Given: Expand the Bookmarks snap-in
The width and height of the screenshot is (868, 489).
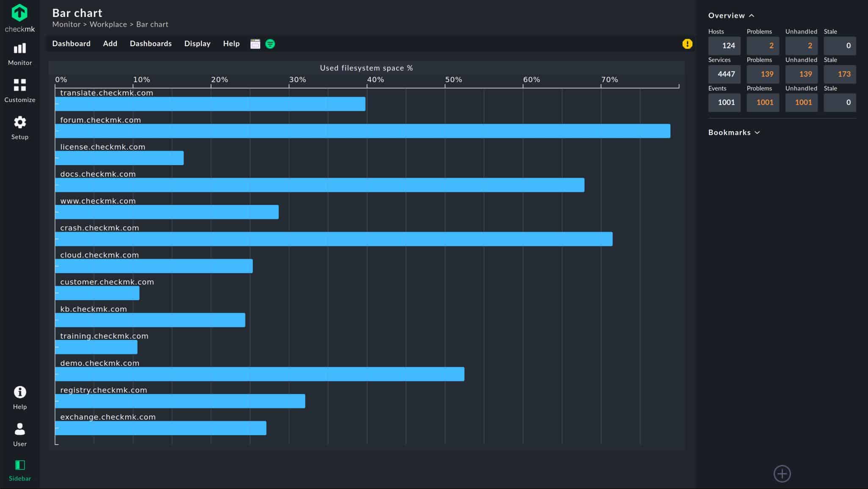Looking at the screenshot, I should click(734, 132).
